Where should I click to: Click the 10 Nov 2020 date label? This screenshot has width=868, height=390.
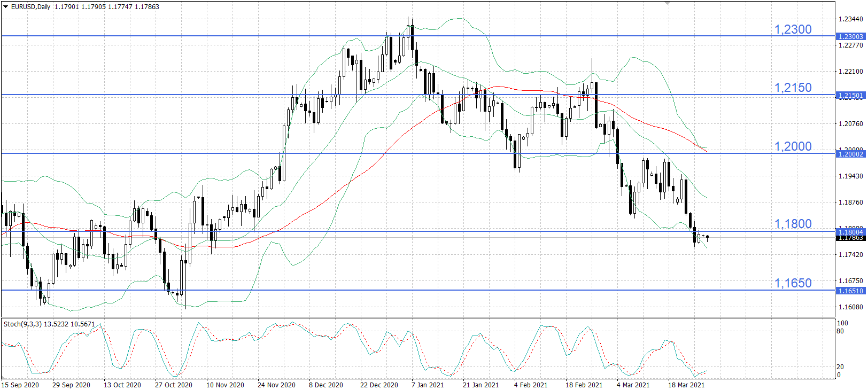(x=225, y=385)
